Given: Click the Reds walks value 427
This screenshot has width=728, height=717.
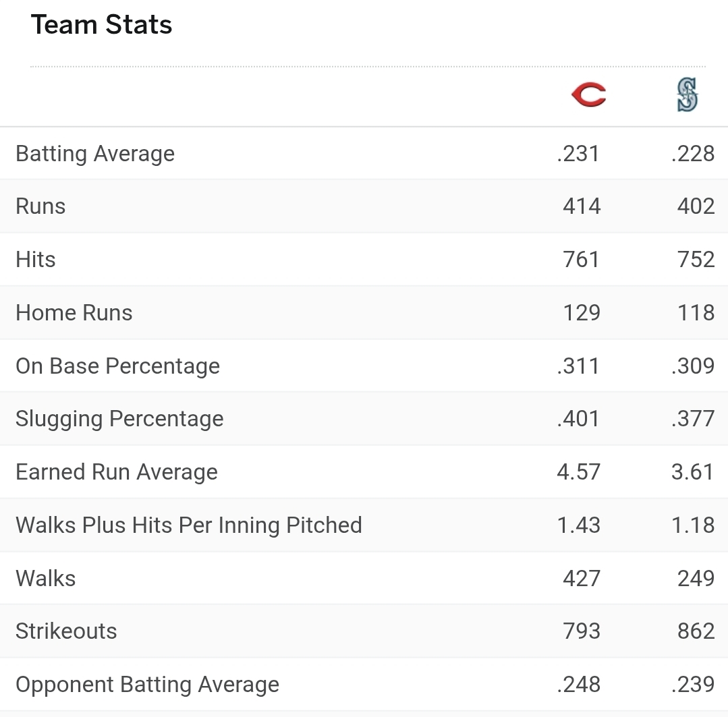Looking at the screenshot, I should point(582,578).
